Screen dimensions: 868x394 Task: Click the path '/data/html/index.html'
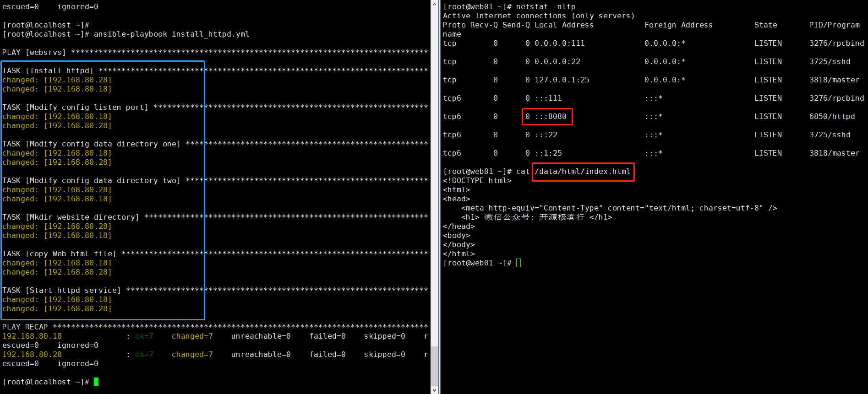[x=583, y=172]
